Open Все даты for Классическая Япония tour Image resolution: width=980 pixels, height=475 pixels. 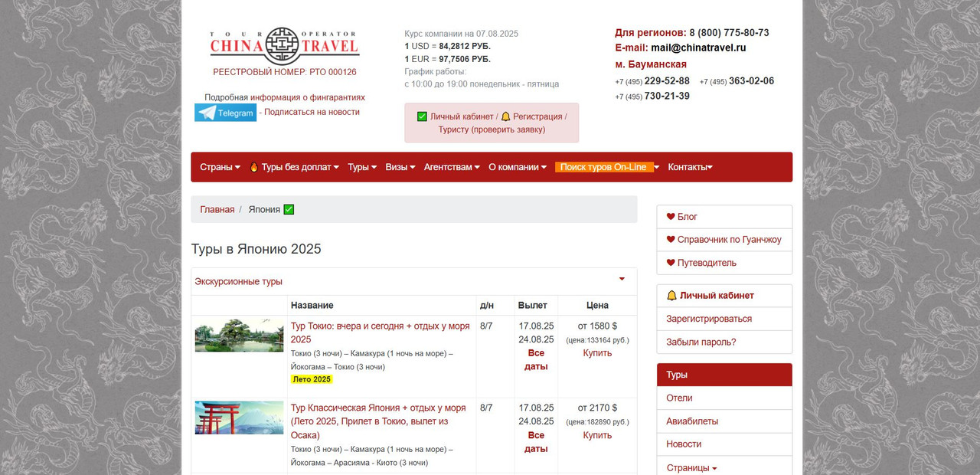[536, 442]
